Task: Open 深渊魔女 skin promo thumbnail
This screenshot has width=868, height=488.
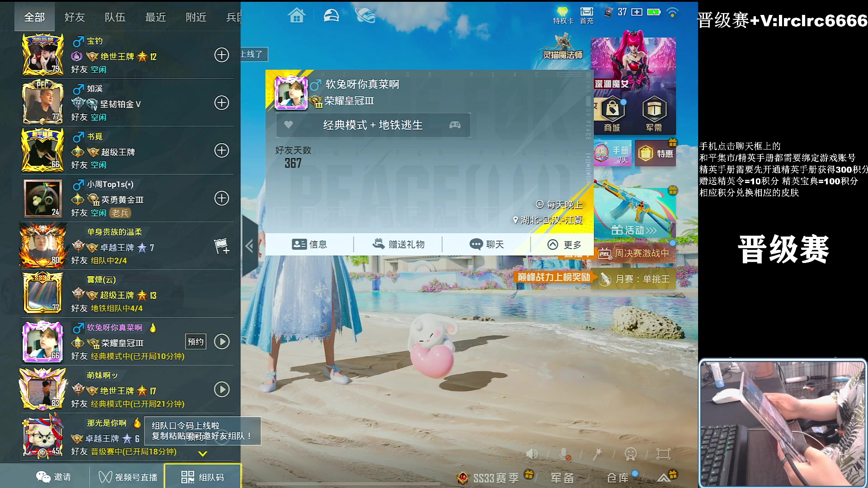Action: click(633, 63)
